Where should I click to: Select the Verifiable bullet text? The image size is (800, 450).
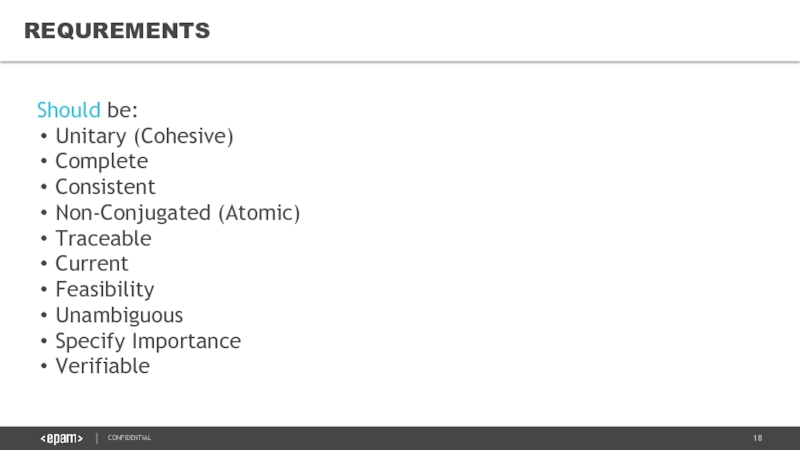(x=102, y=367)
